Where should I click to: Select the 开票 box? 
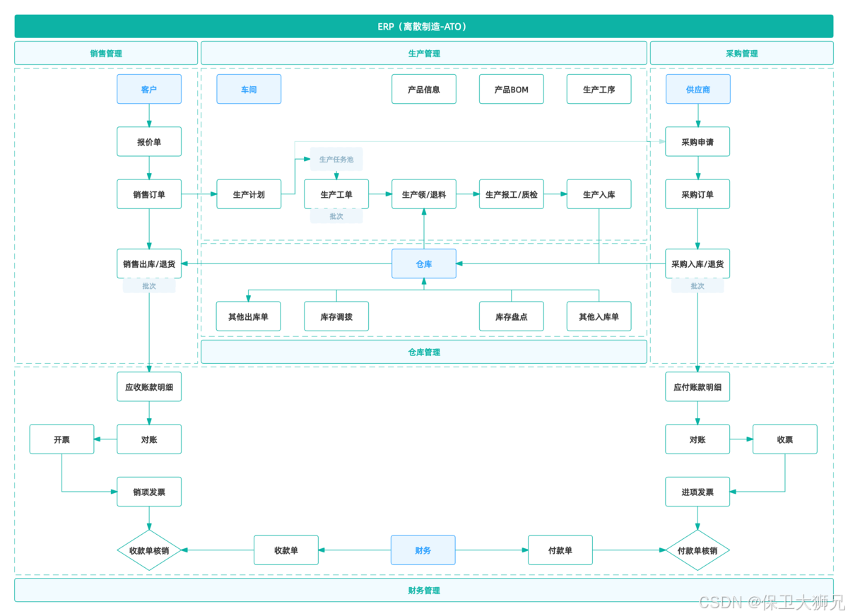(x=61, y=439)
